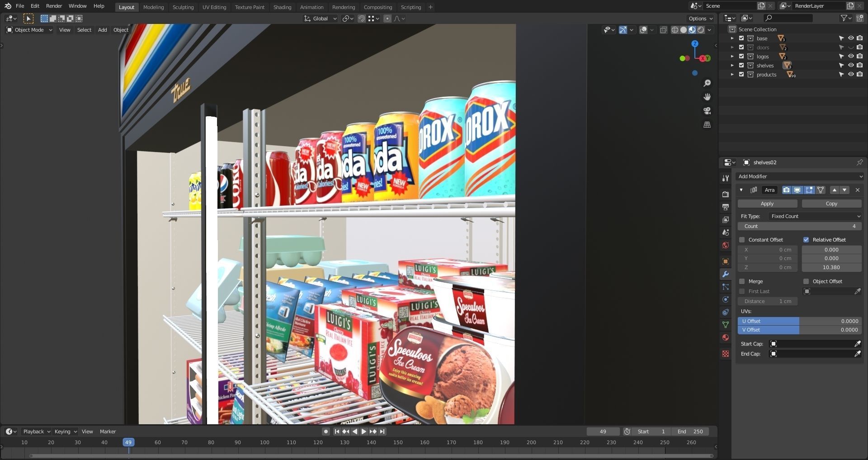The height and width of the screenshot is (460, 868).
Task: Disable the Relative Offset checkbox
Action: point(806,240)
